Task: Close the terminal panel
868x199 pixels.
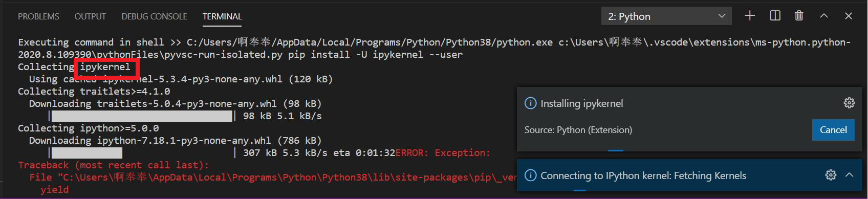Action: tap(849, 16)
